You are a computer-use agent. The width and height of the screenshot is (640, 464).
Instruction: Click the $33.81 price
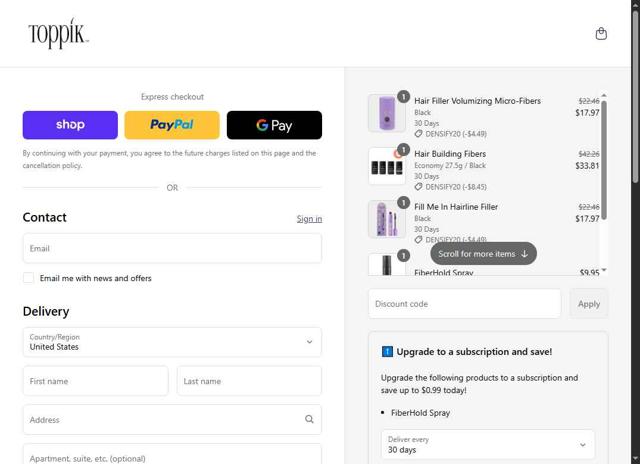[587, 166]
